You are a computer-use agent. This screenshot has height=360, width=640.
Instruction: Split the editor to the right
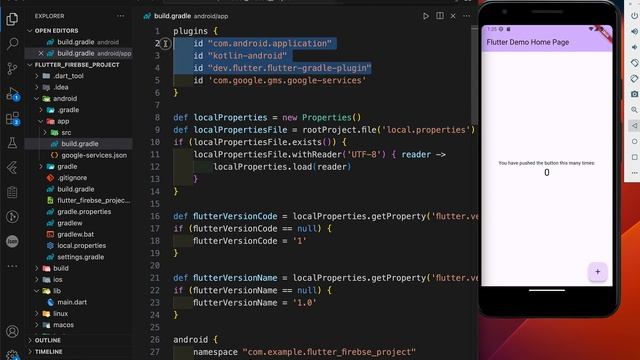pos(440,16)
